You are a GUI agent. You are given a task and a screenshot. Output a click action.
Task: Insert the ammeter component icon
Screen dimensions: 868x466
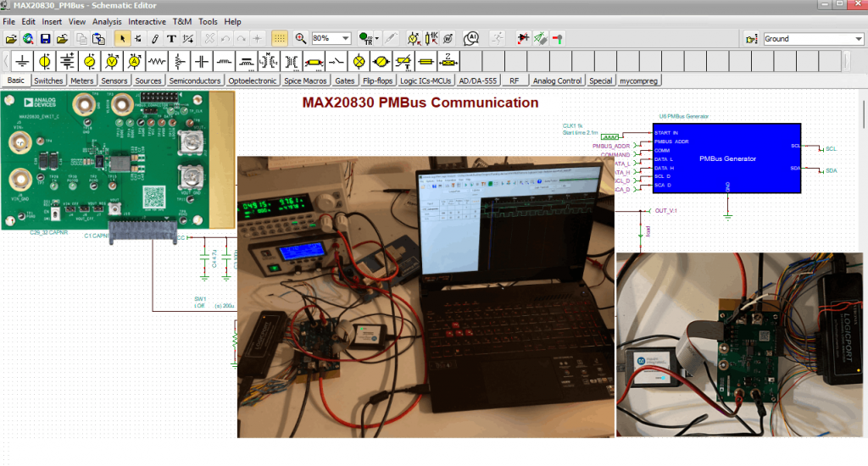point(133,62)
